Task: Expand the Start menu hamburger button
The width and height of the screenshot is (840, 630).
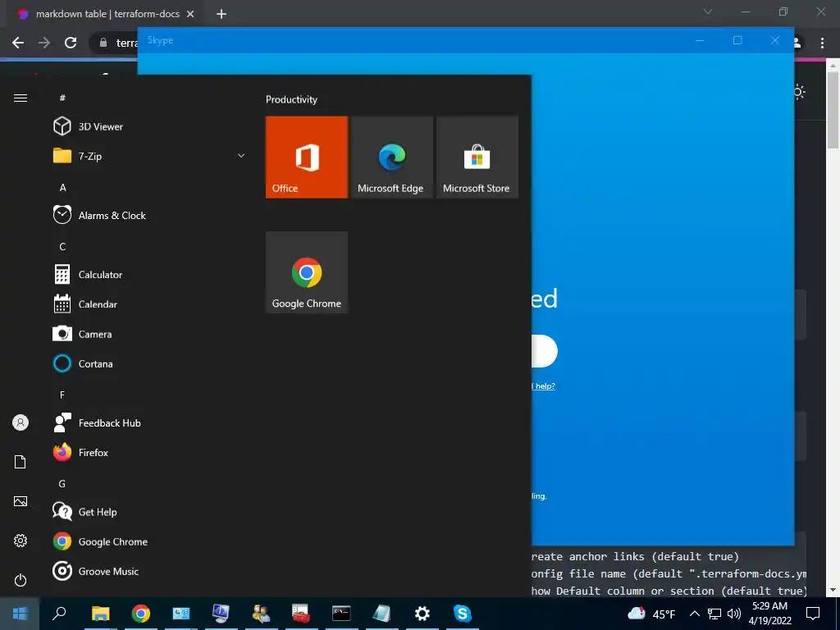Action: tap(21, 98)
